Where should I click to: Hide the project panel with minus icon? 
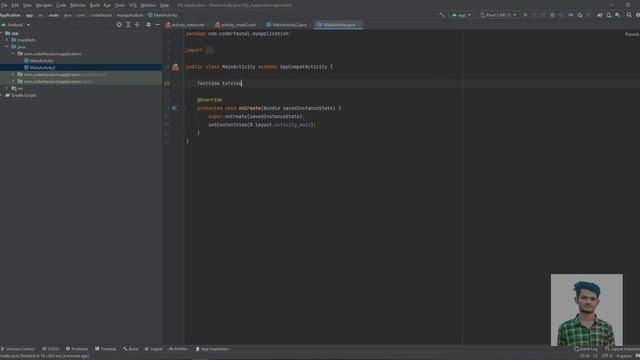(158, 25)
